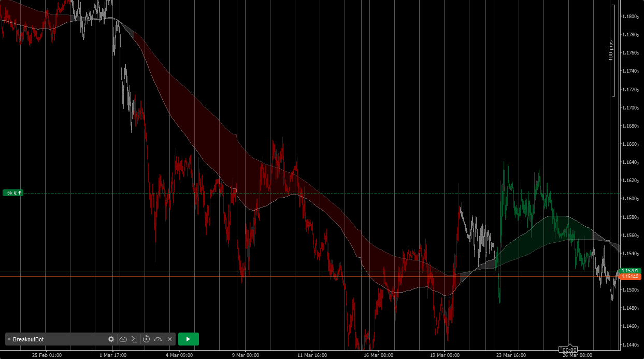The height and width of the screenshot is (359, 644).
Task: Open BreakoutBot settings gear
Action: (111, 339)
